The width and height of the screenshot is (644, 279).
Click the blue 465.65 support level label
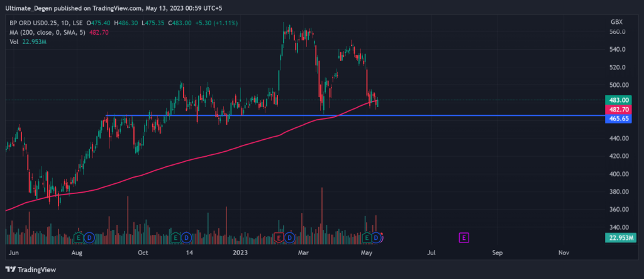click(x=618, y=118)
